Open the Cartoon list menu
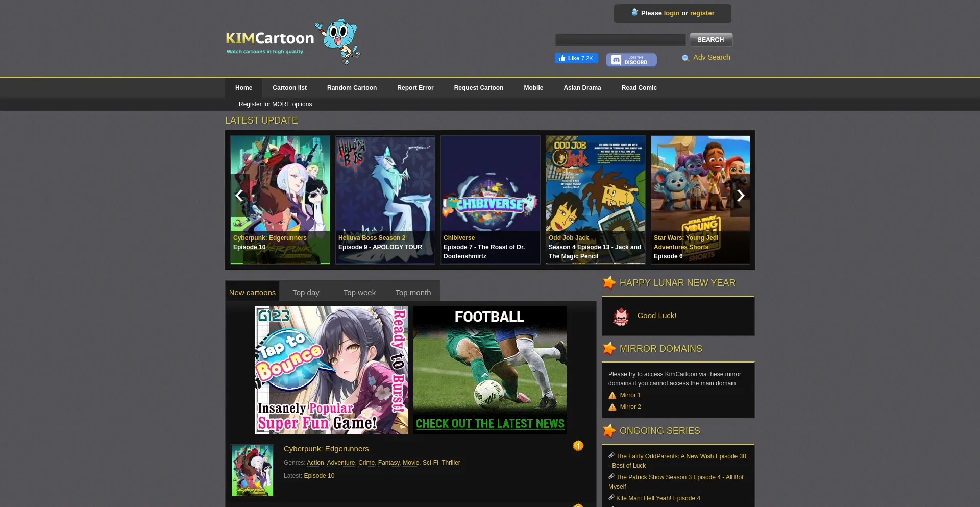The image size is (980, 507). tap(289, 88)
